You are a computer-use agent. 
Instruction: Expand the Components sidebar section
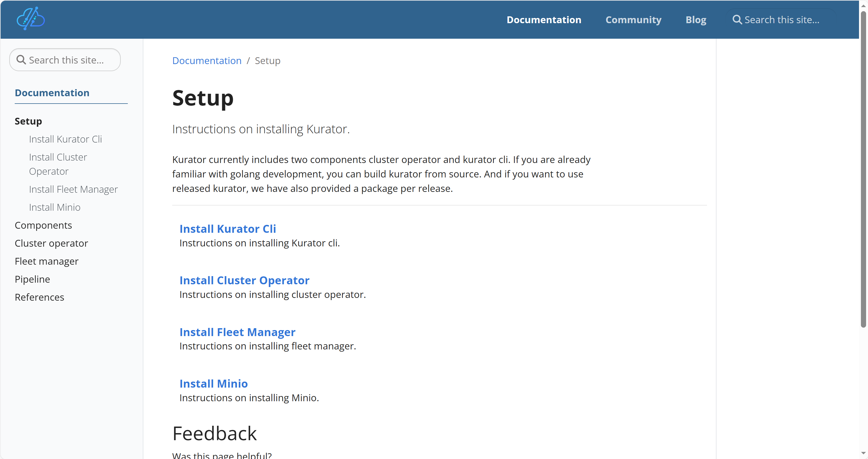[x=43, y=225]
